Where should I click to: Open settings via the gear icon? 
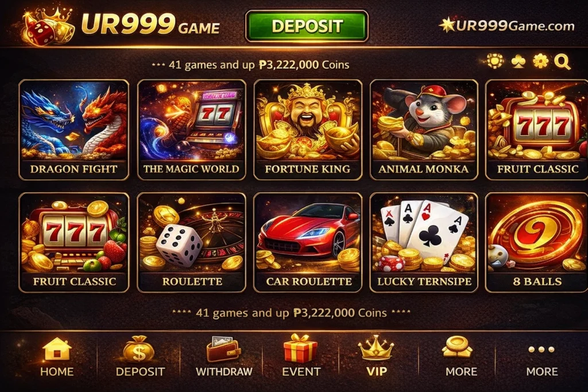[540, 61]
